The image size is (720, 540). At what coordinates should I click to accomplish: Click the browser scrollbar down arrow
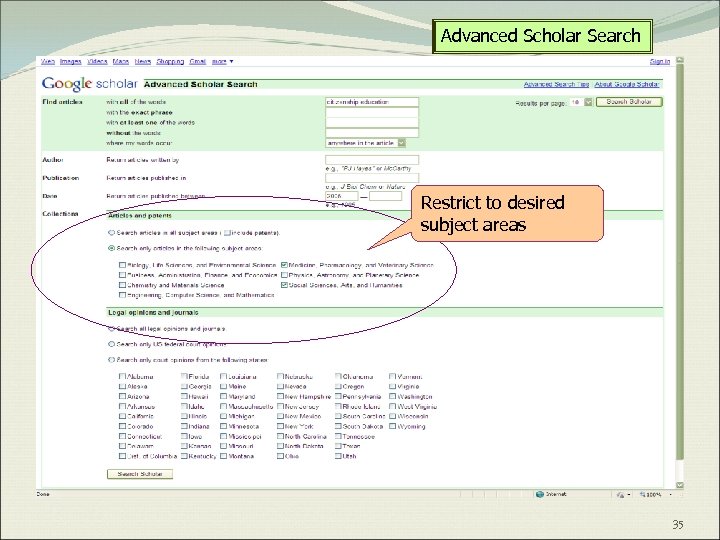[680, 485]
